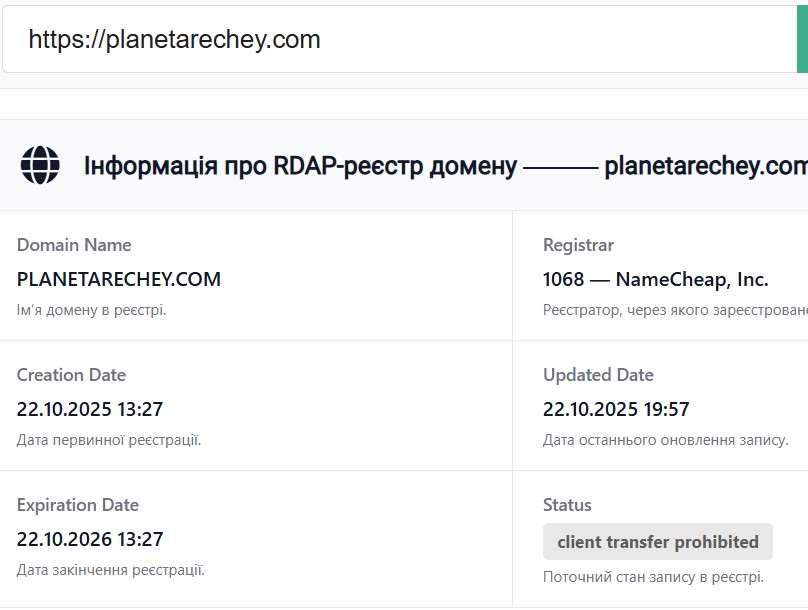The width and height of the screenshot is (808, 610).
Task: Click the Інформація про RDAP-реєстр домену heading
Action: click(300, 166)
